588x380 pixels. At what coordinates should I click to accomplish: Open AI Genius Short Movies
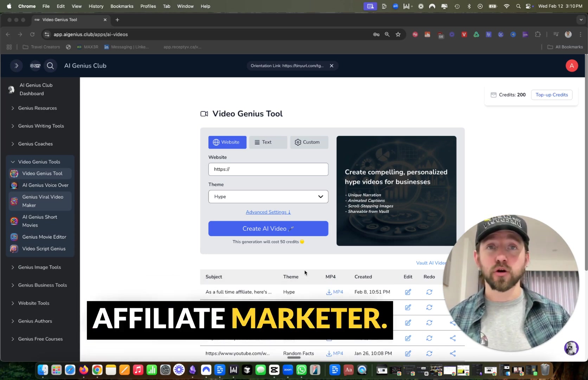tap(40, 221)
